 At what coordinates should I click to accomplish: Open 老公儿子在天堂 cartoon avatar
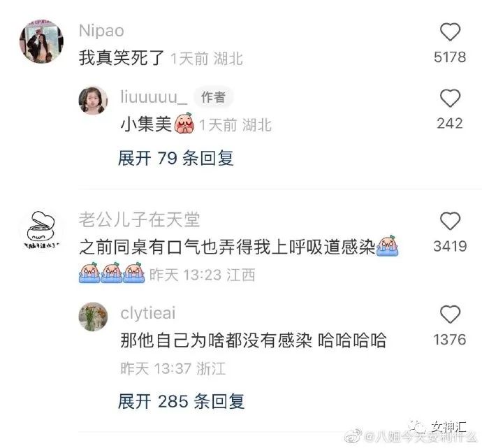tap(41, 229)
